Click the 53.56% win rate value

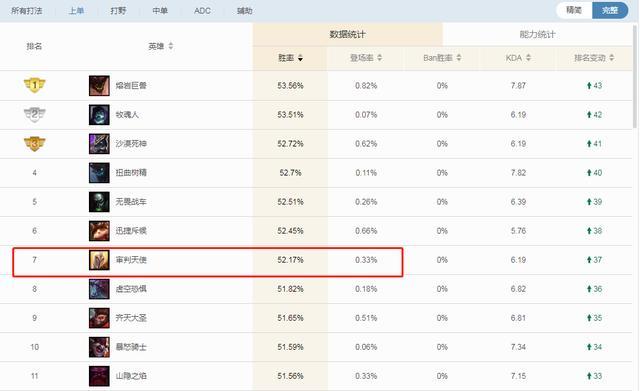(x=290, y=86)
